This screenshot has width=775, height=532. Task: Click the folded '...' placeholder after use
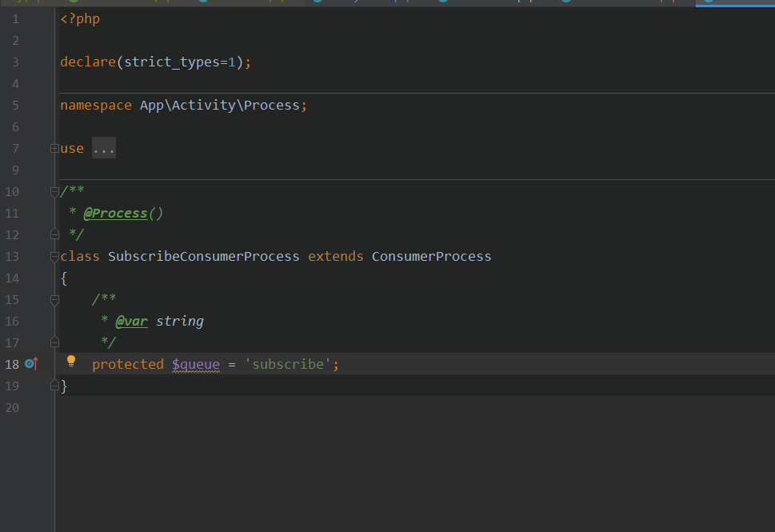pos(104,148)
